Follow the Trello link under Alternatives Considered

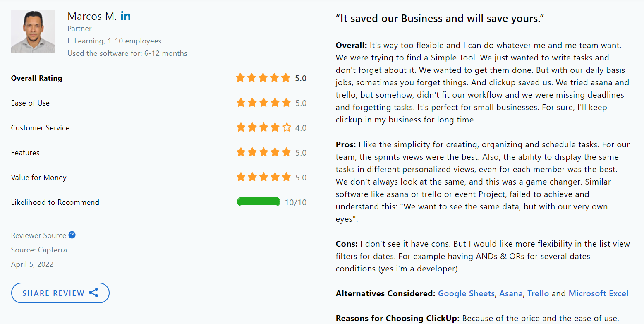point(538,293)
